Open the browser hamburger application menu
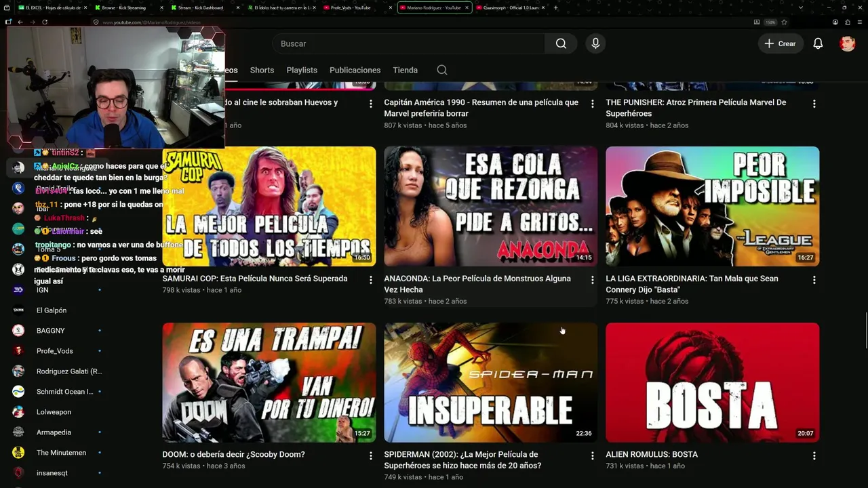Viewport: 868px width, 488px height. 859,22
